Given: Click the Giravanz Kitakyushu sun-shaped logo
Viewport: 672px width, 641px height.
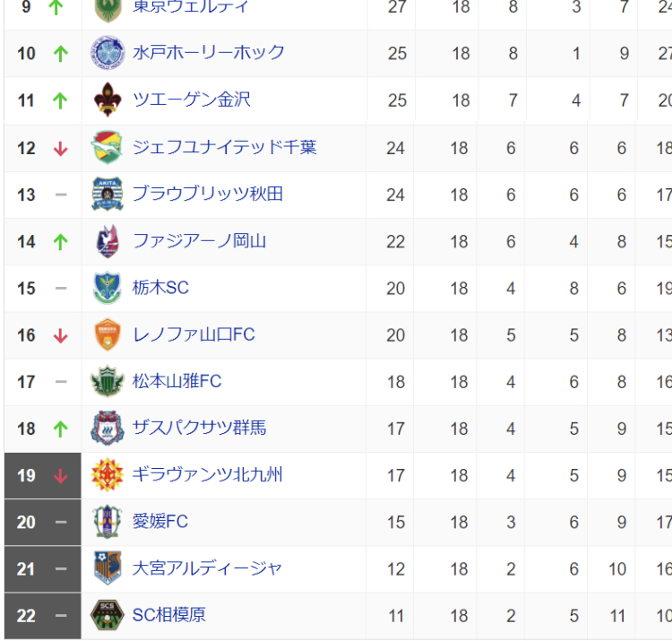Looking at the screenshot, I should (107, 475).
